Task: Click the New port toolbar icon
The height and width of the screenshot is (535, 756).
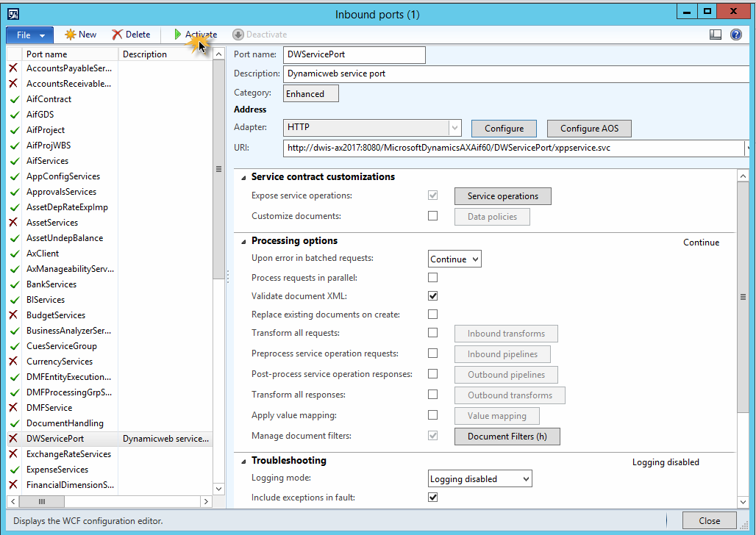Action: coord(71,35)
